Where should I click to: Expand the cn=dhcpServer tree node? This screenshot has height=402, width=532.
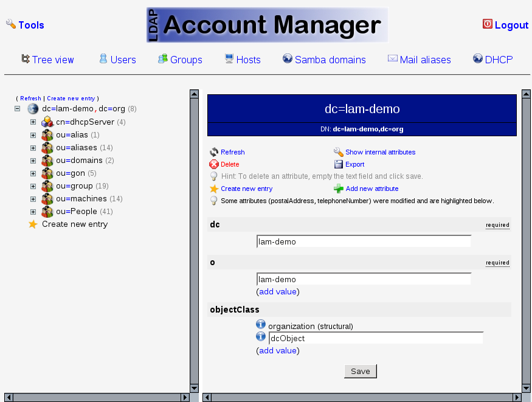click(x=33, y=122)
